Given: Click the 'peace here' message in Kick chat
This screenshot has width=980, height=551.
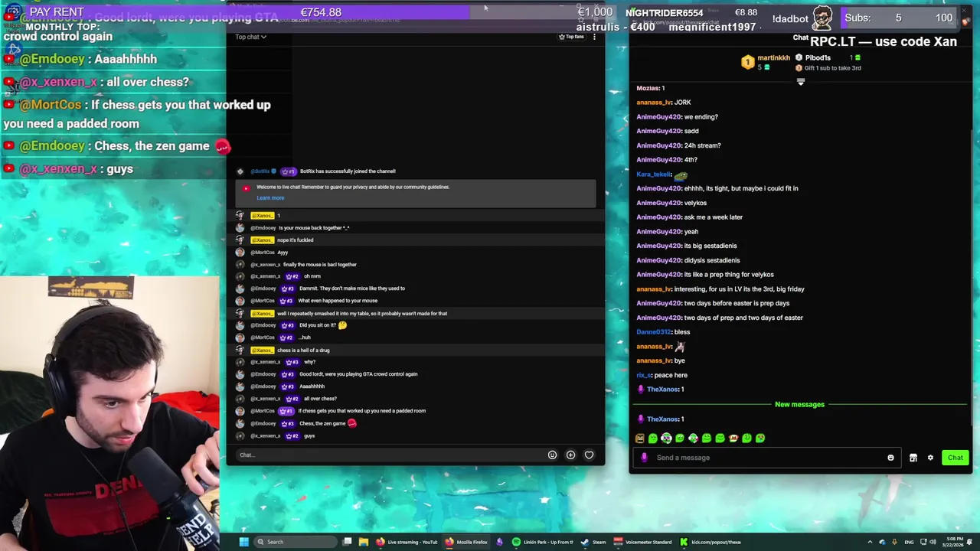Looking at the screenshot, I should click(671, 375).
